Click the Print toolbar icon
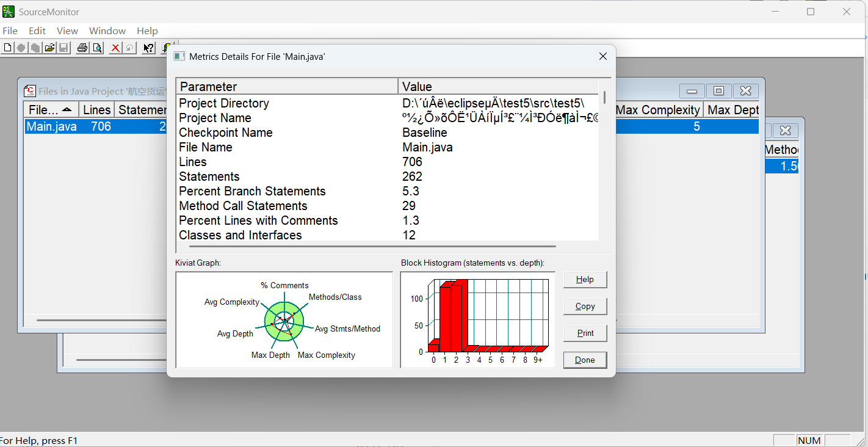Screen dimensions: 868x447 [82, 48]
